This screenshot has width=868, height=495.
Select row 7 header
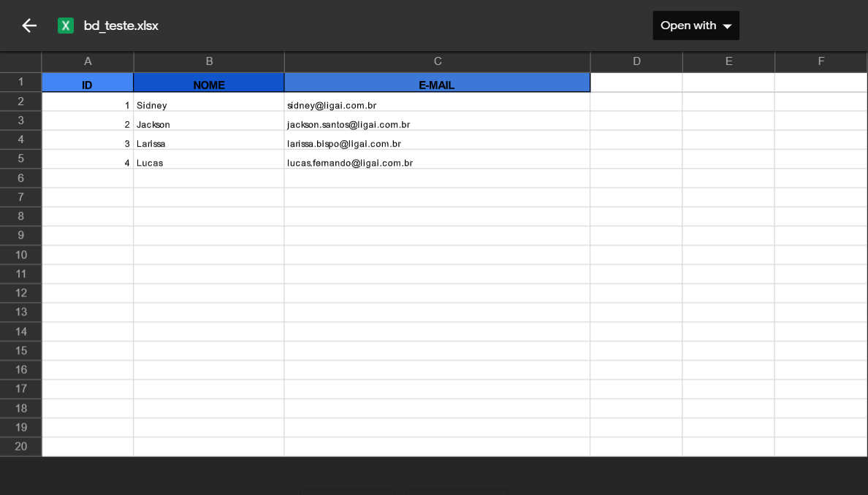pyautogui.click(x=20, y=197)
